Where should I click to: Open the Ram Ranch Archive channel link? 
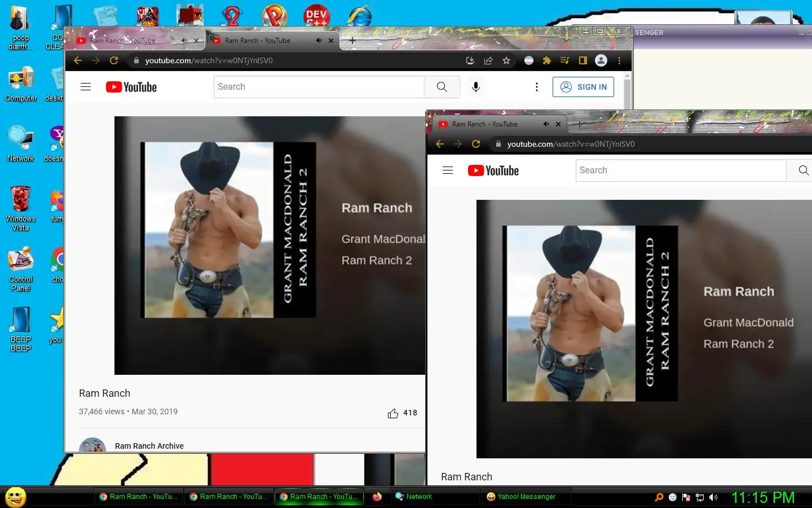coord(149,446)
